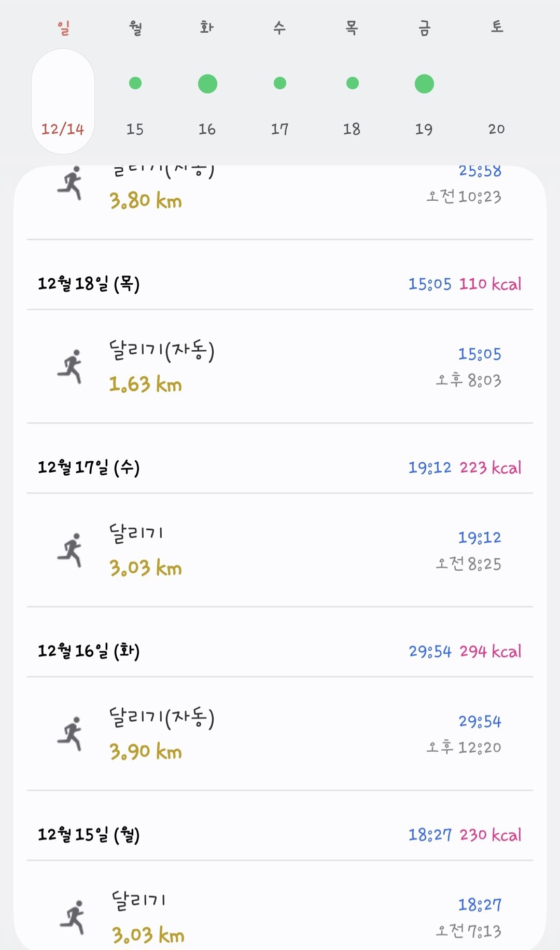Tap the 294 kcal total for December 16
The width and height of the screenshot is (560, 950).
point(491,651)
